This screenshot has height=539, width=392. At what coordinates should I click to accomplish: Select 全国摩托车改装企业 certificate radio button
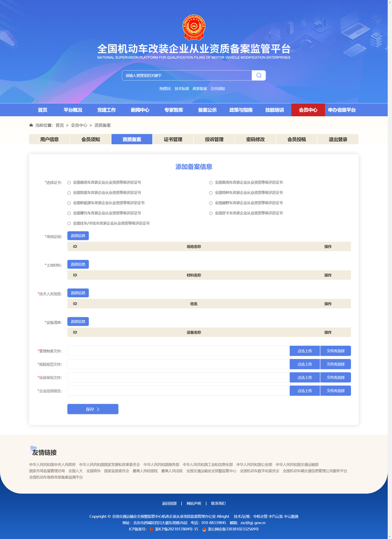pyautogui.click(x=69, y=213)
